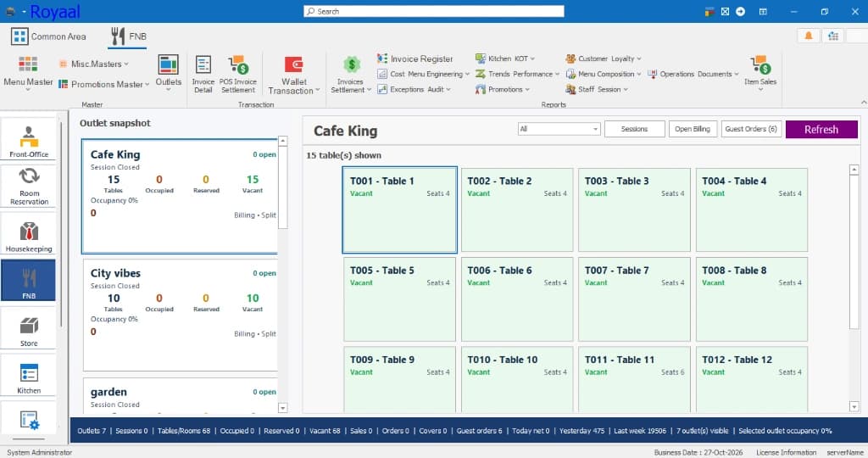868x458 pixels.
Task: Expand Misc.Masters dropdown
Action: point(93,64)
